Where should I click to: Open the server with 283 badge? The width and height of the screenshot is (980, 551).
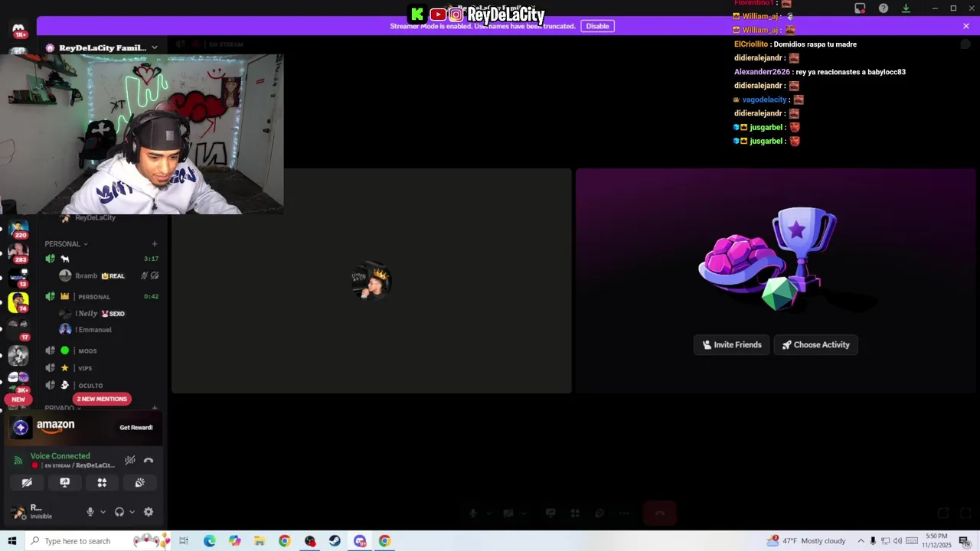tap(18, 253)
